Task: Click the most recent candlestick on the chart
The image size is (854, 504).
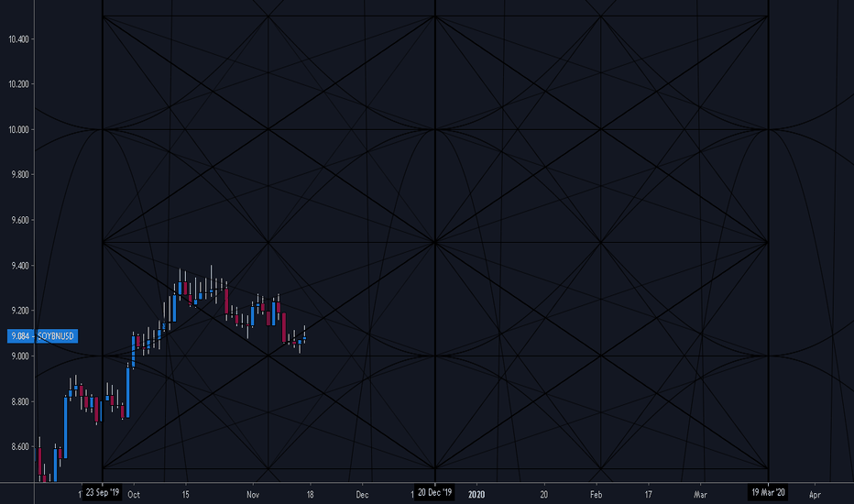Action: 304,336
